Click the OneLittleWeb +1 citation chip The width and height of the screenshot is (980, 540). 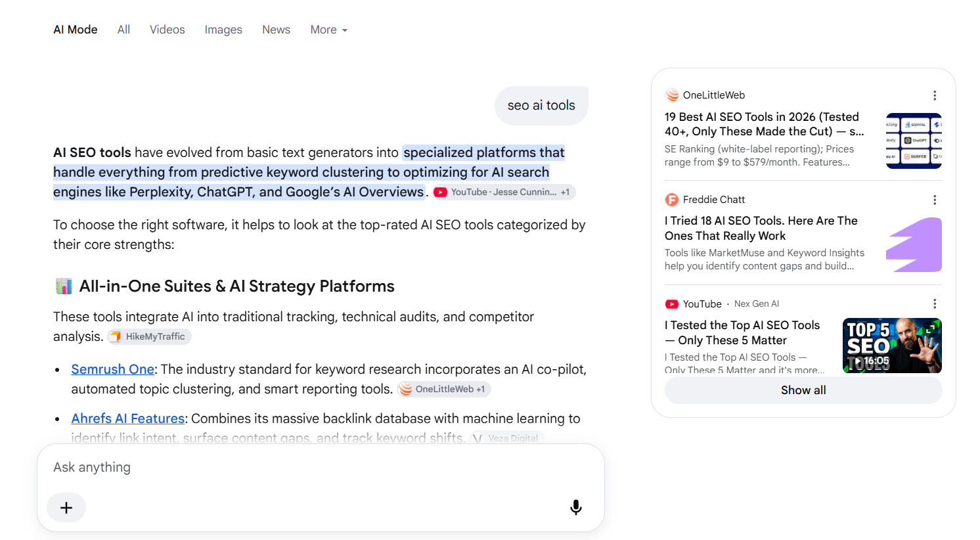pyautogui.click(x=444, y=389)
